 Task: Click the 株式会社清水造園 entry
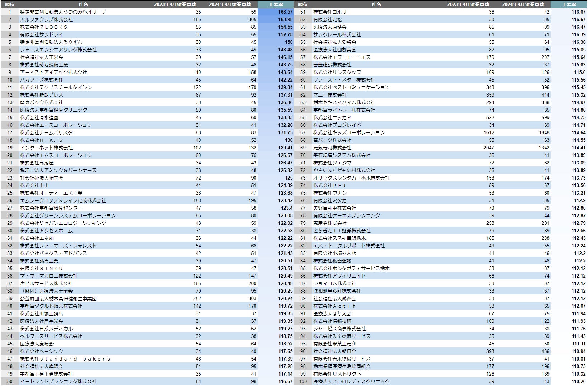pyautogui.click(x=39, y=117)
